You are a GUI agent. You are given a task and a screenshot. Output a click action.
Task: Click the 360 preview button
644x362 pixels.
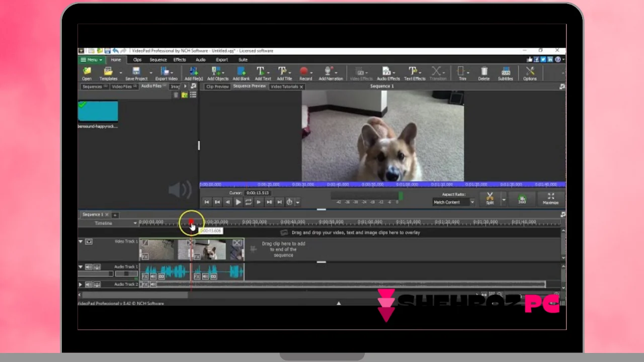522,199
